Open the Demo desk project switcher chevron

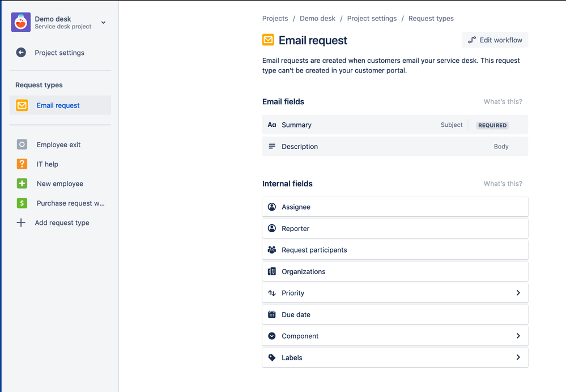pyautogui.click(x=103, y=22)
